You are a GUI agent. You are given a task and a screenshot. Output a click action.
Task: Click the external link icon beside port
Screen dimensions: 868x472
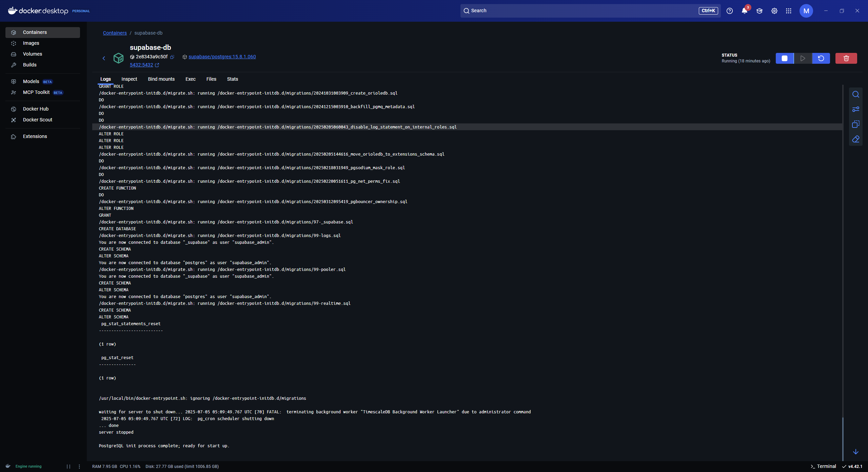[x=157, y=65]
